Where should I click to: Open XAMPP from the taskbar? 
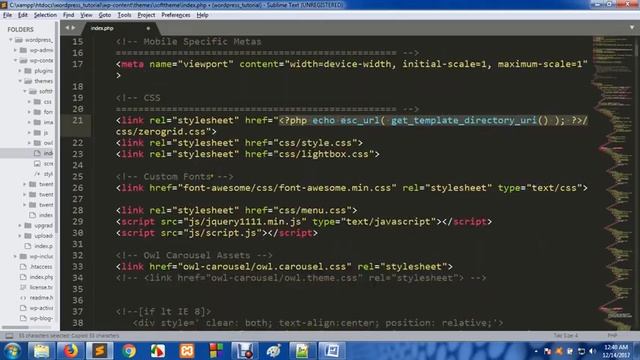click(x=187, y=351)
